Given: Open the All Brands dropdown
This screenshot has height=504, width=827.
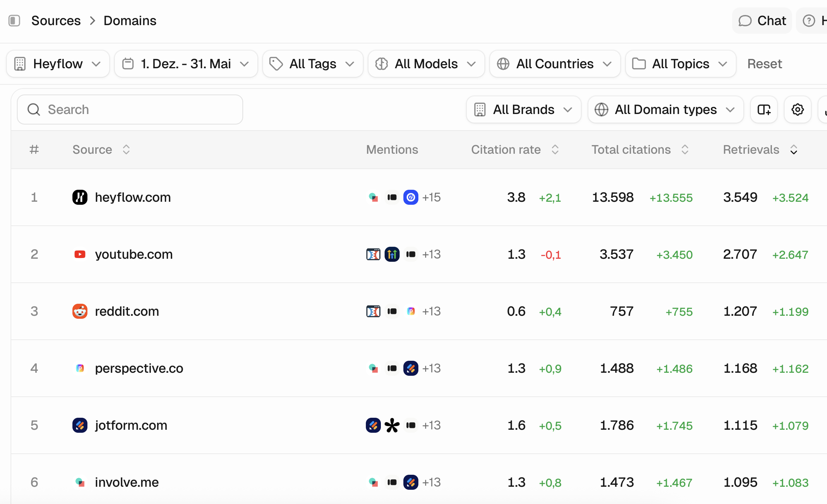Looking at the screenshot, I should 524,109.
